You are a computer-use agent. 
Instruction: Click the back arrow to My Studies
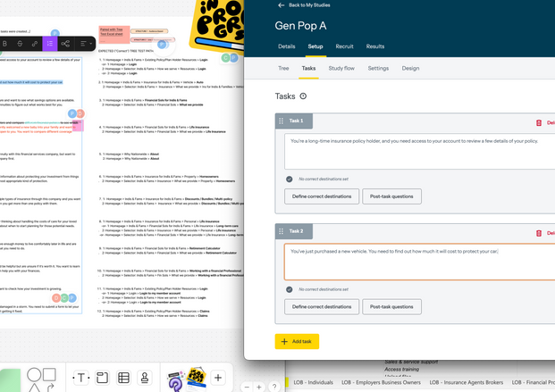coord(281,5)
